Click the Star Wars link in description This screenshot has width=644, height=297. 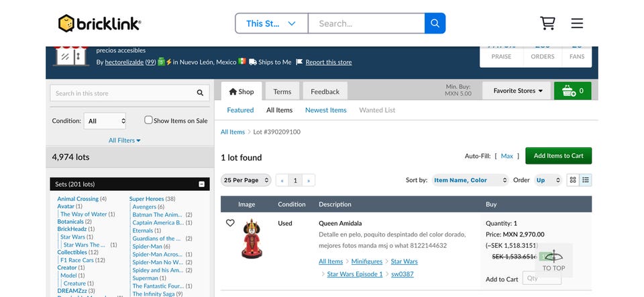click(404, 261)
